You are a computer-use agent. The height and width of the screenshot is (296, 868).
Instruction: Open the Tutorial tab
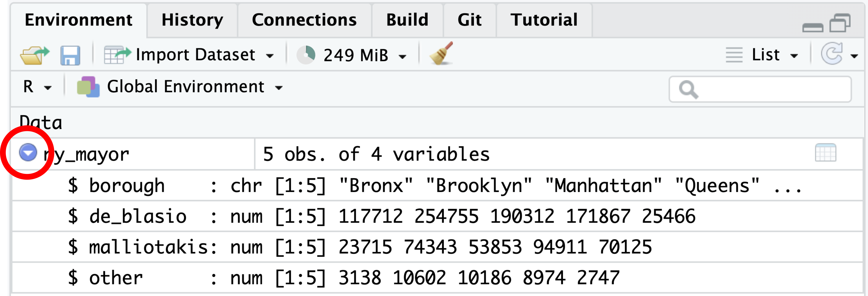[x=544, y=20]
